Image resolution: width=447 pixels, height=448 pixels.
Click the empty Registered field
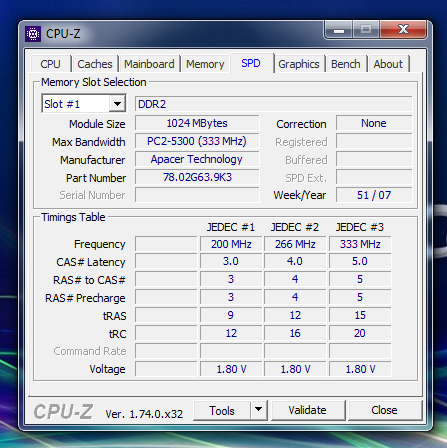point(374,141)
